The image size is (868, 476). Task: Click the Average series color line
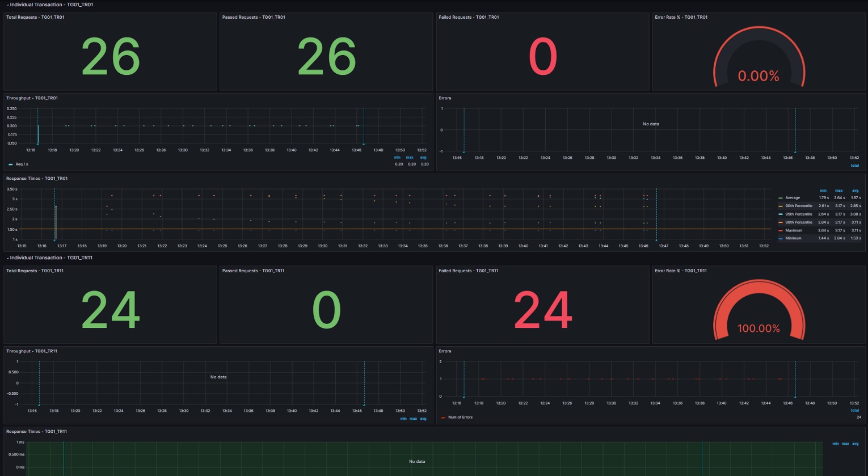[x=781, y=198]
